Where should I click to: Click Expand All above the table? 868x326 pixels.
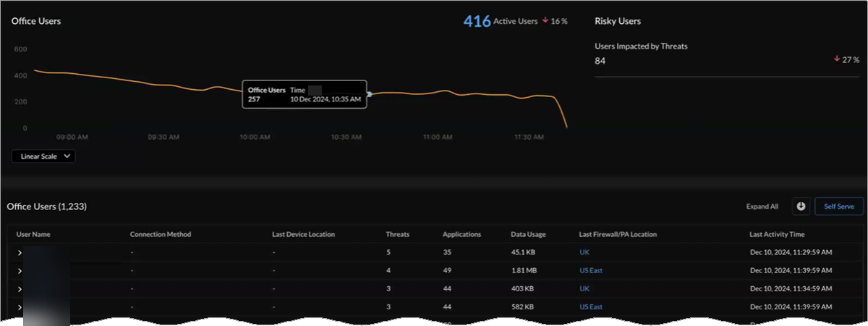(x=762, y=206)
